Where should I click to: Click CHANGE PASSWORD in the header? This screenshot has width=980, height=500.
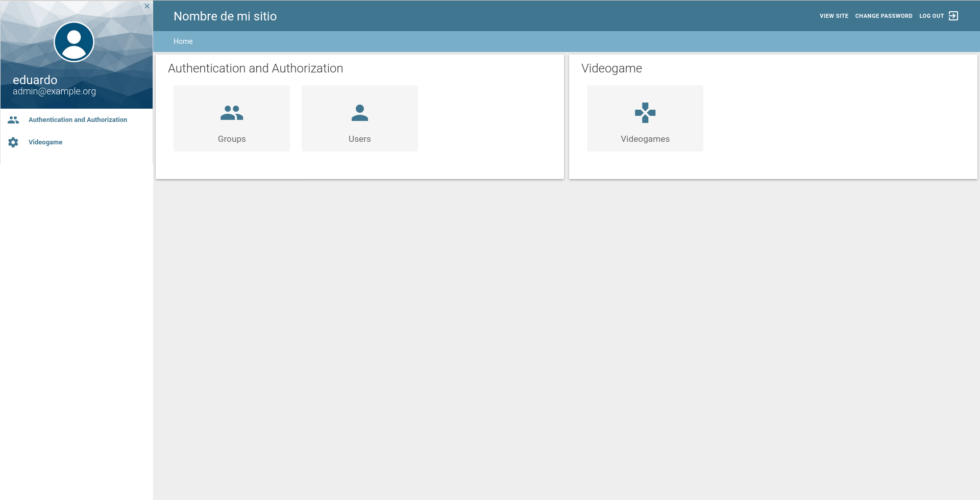coord(884,16)
